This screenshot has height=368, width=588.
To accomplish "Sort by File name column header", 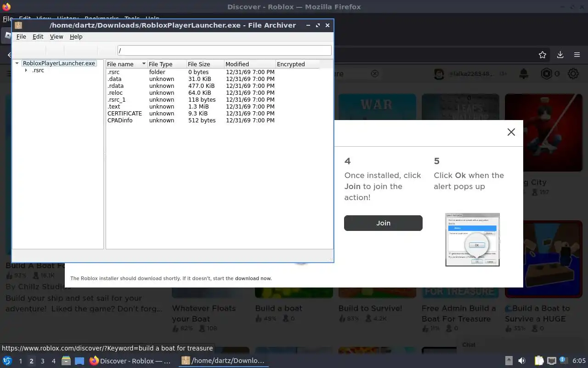I will coord(126,64).
